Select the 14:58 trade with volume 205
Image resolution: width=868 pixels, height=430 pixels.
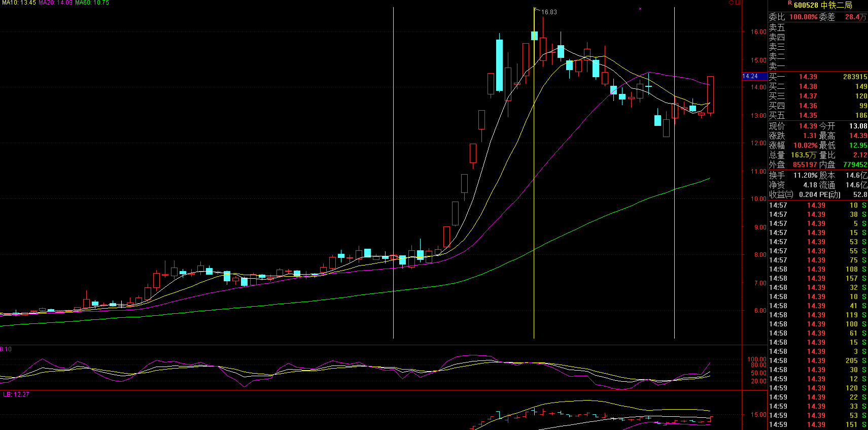(x=818, y=360)
